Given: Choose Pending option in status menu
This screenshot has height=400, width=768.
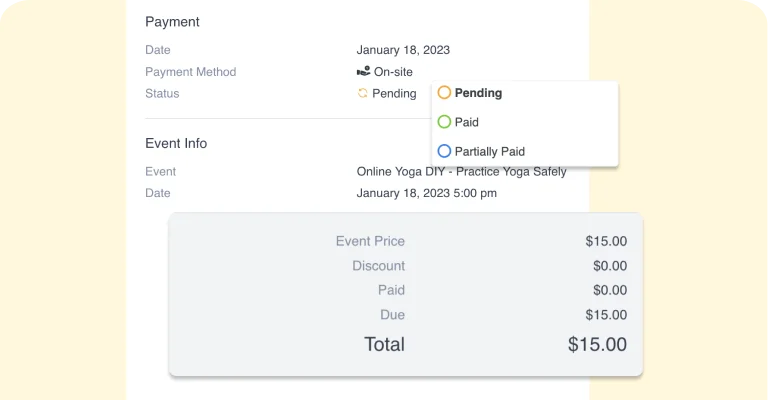Looking at the screenshot, I should pyautogui.click(x=478, y=93).
